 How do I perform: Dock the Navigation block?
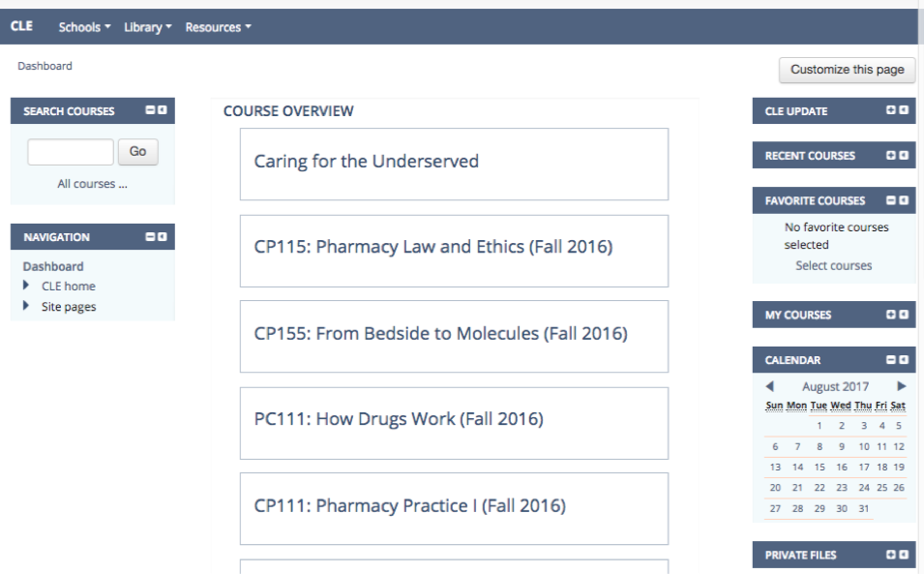click(x=163, y=236)
